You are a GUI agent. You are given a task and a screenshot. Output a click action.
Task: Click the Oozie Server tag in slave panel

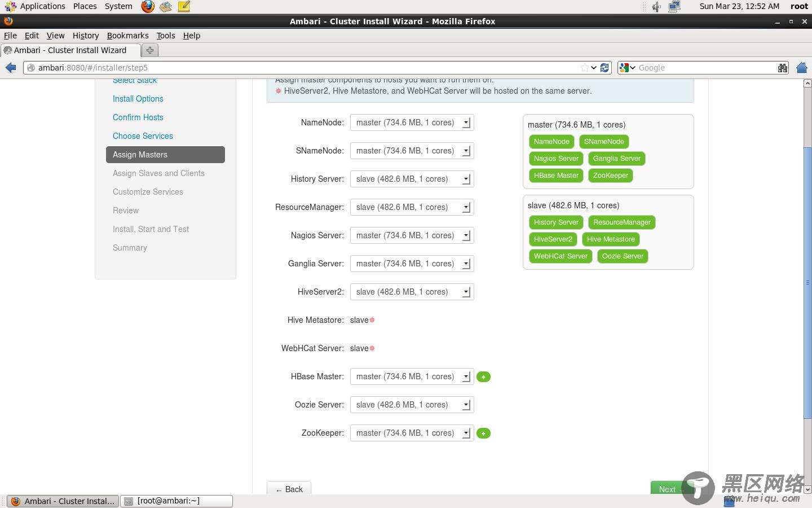pos(623,256)
